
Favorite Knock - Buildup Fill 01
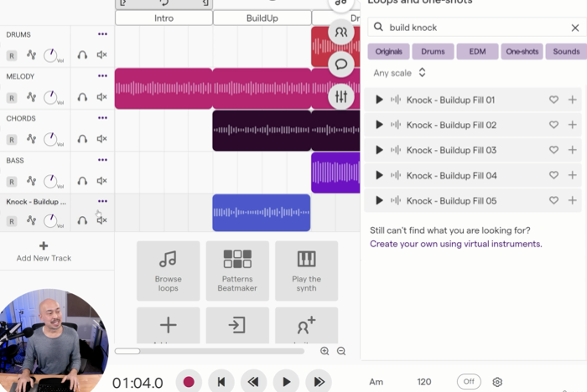click(x=553, y=100)
